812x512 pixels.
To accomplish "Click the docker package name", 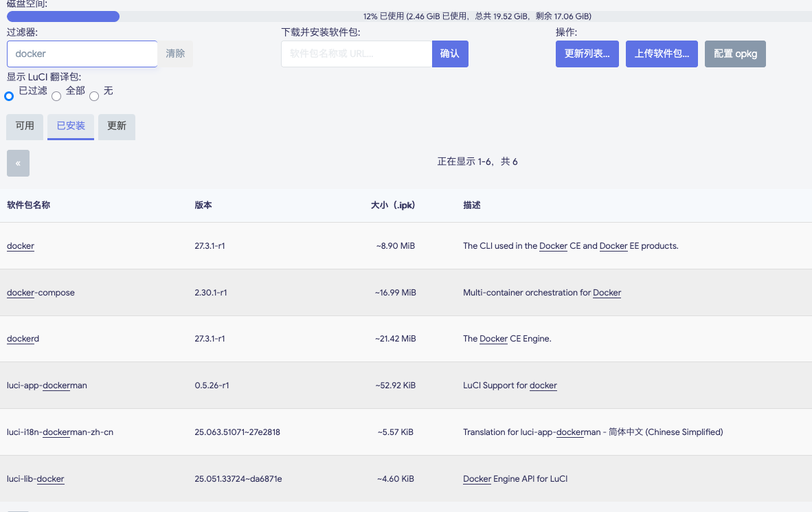I will (x=21, y=246).
